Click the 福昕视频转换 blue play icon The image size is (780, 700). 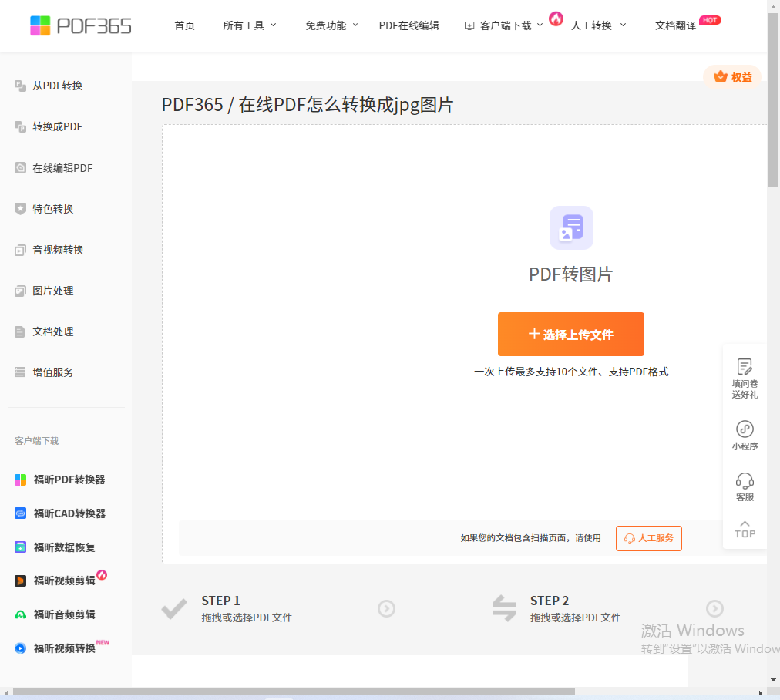click(x=20, y=648)
